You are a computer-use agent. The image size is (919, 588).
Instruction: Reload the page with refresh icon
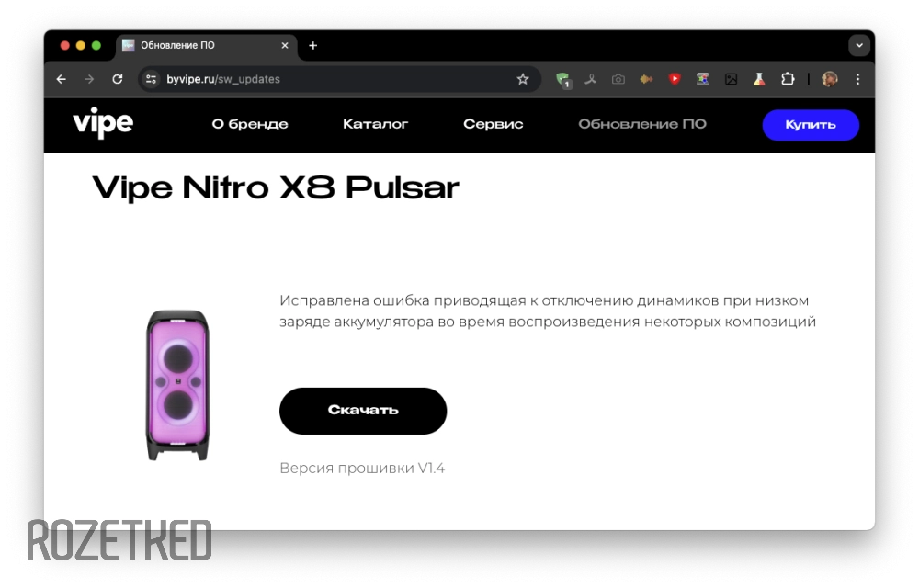coord(118,79)
